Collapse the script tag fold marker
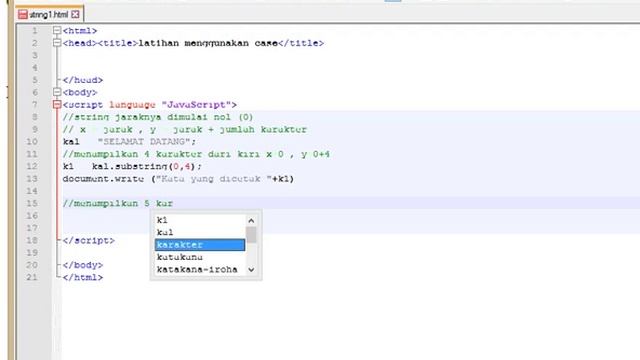 57,105
